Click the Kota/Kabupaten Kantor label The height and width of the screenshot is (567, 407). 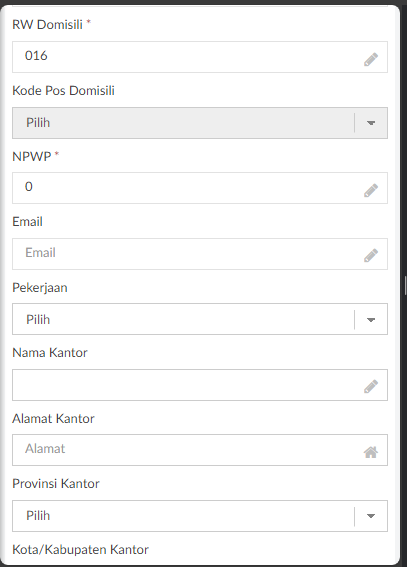(x=80, y=549)
